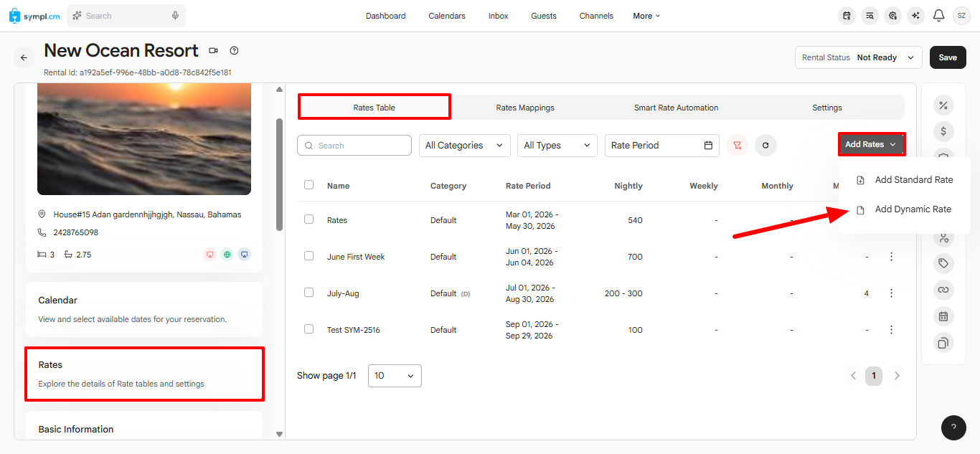Open the dollar icon in right sidebar
This screenshot has width=980, height=454.
point(943,131)
